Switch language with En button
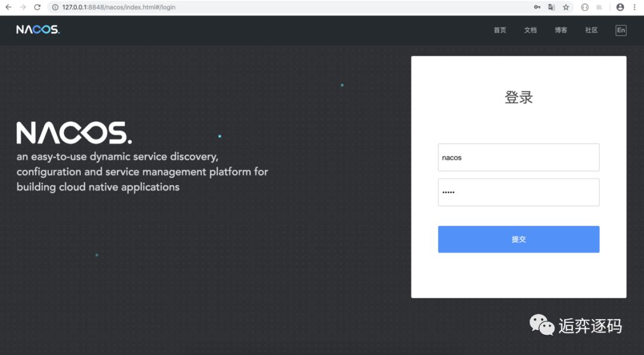The image size is (644, 355). [x=621, y=30]
